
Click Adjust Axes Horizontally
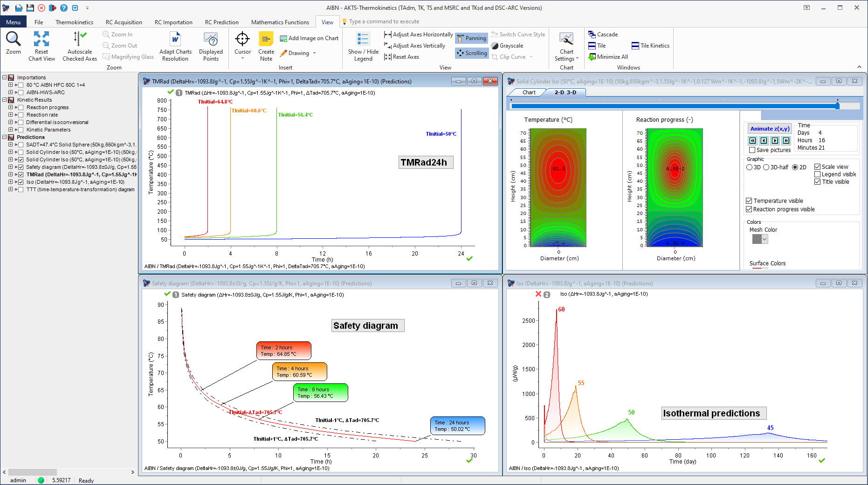418,35
